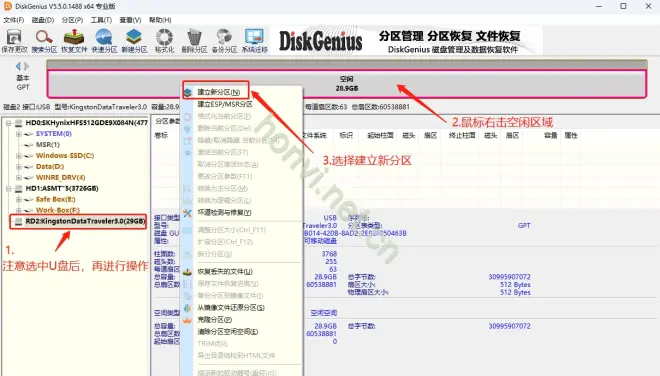Screen dimensions: 660x376
Task: Open the 搜索分区 search partition tool
Action: coord(44,41)
